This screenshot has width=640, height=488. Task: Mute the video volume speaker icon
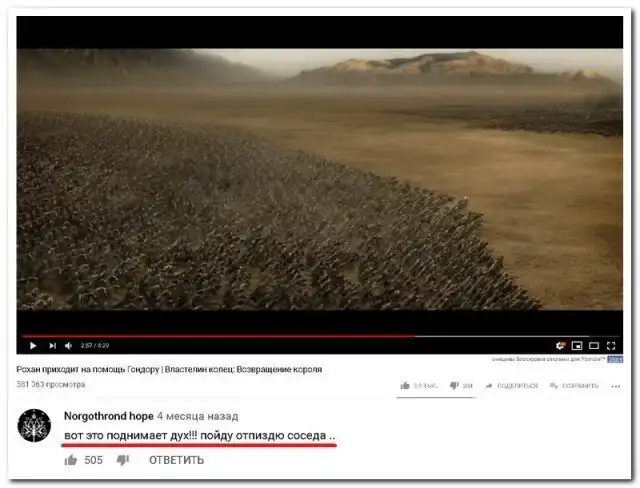[x=69, y=346]
